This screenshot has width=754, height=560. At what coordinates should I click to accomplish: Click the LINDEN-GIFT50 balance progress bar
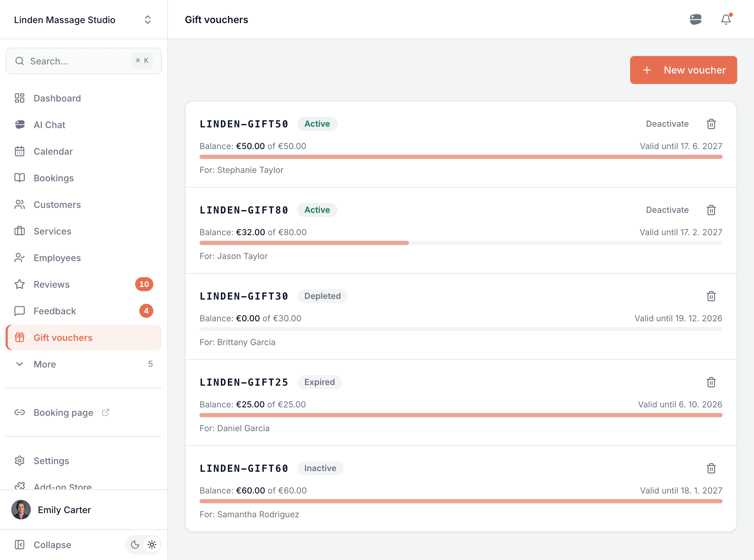coord(461,157)
